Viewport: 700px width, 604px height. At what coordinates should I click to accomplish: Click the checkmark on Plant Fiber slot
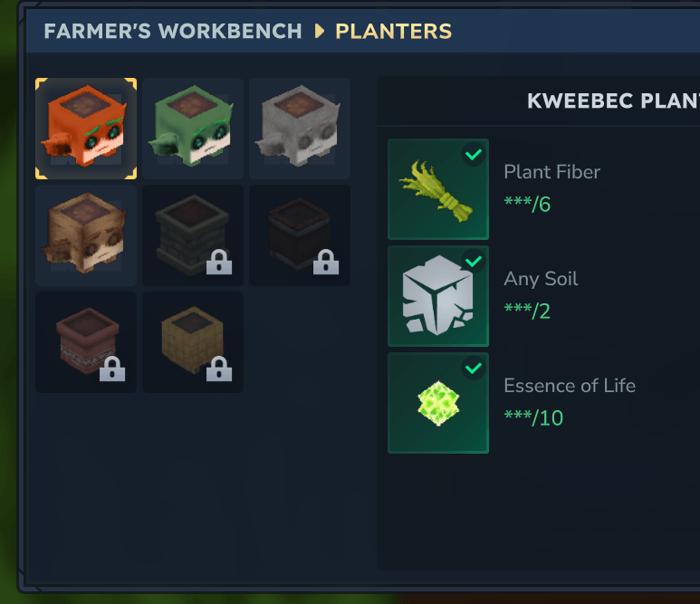pos(474,155)
